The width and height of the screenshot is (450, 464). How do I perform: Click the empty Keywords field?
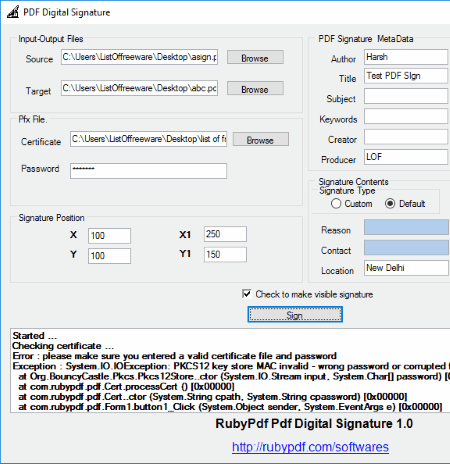[406, 117]
